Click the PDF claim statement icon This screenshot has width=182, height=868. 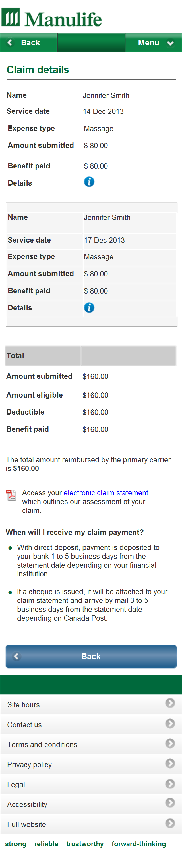point(11,495)
